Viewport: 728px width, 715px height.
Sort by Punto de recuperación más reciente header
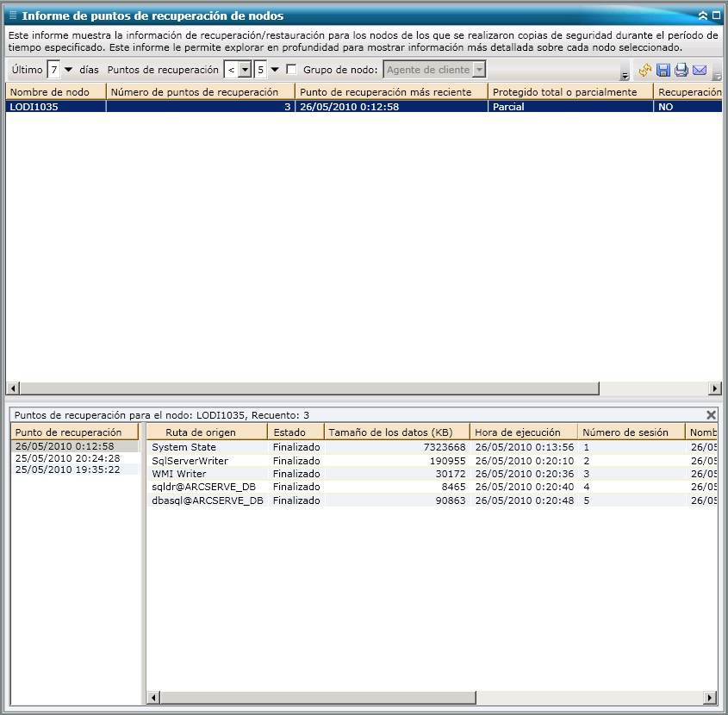(391, 92)
